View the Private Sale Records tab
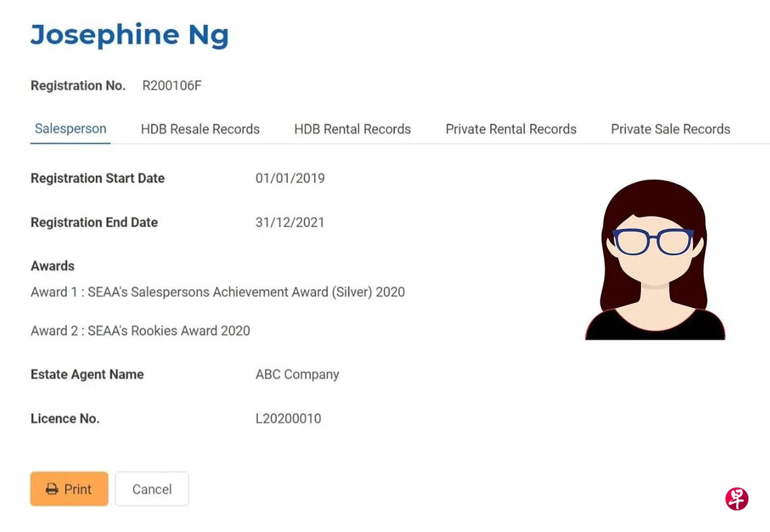The height and width of the screenshot is (532, 770). point(670,129)
